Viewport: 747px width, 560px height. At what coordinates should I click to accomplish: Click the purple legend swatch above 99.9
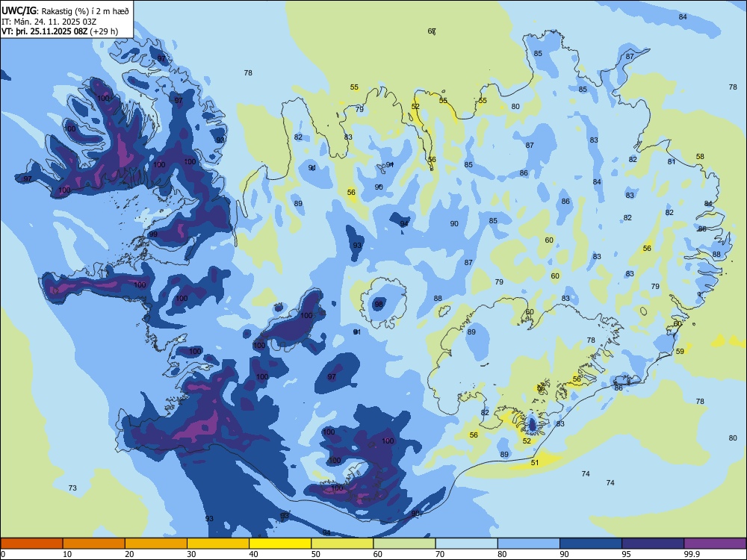click(x=715, y=544)
